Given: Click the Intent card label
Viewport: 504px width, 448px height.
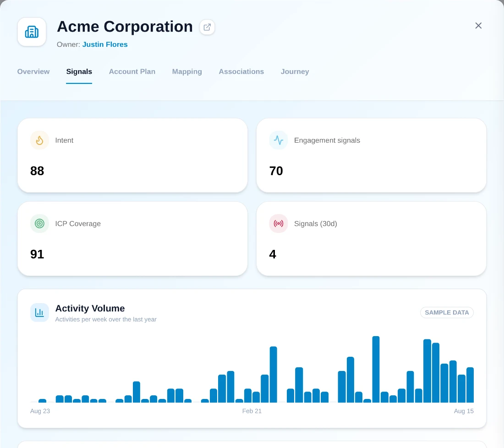Looking at the screenshot, I should pos(64,140).
